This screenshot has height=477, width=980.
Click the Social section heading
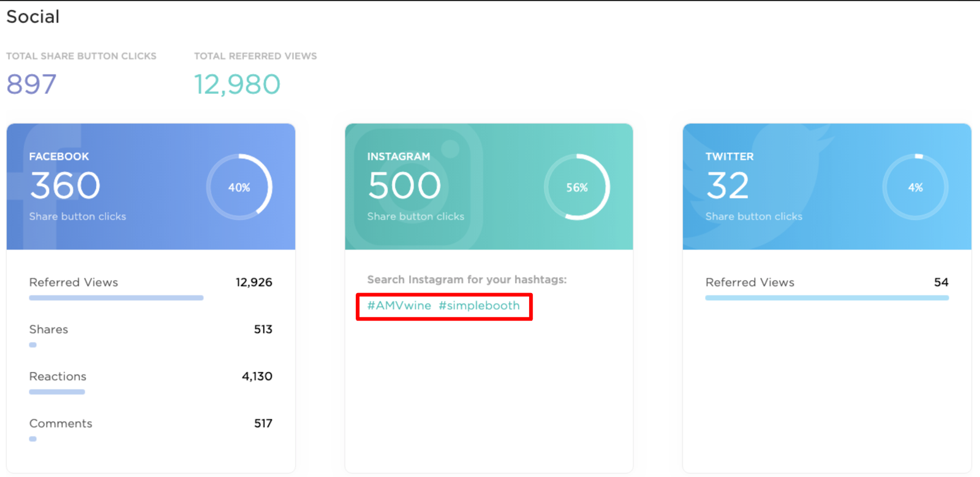pos(33,17)
